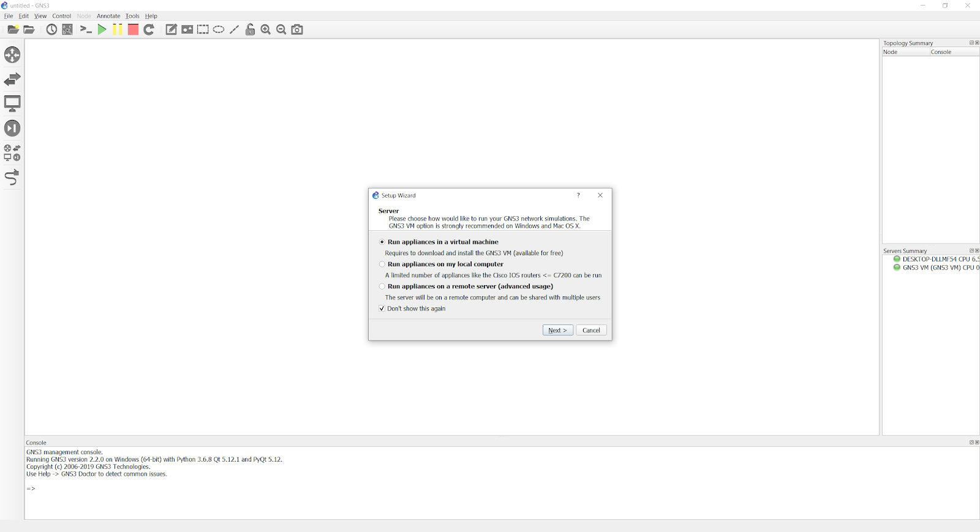The image size is (980, 532).
Task: Click the Lock/unlock items padlock icon
Action: tap(250, 29)
